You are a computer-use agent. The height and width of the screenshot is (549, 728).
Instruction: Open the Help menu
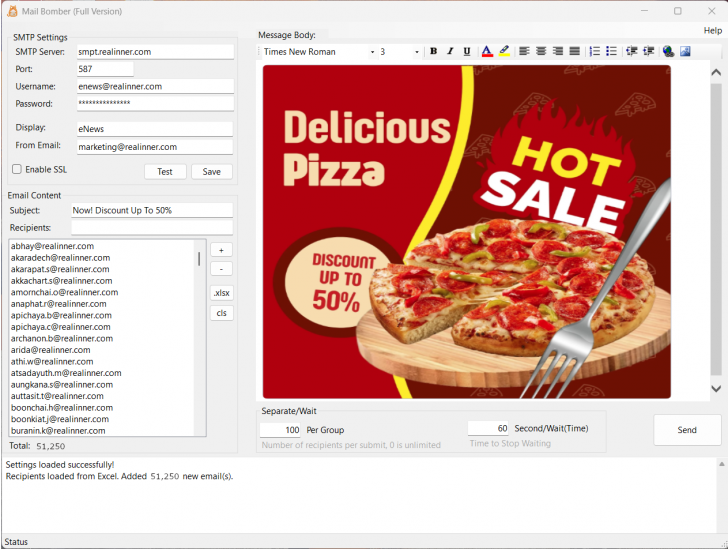pos(713,31)
